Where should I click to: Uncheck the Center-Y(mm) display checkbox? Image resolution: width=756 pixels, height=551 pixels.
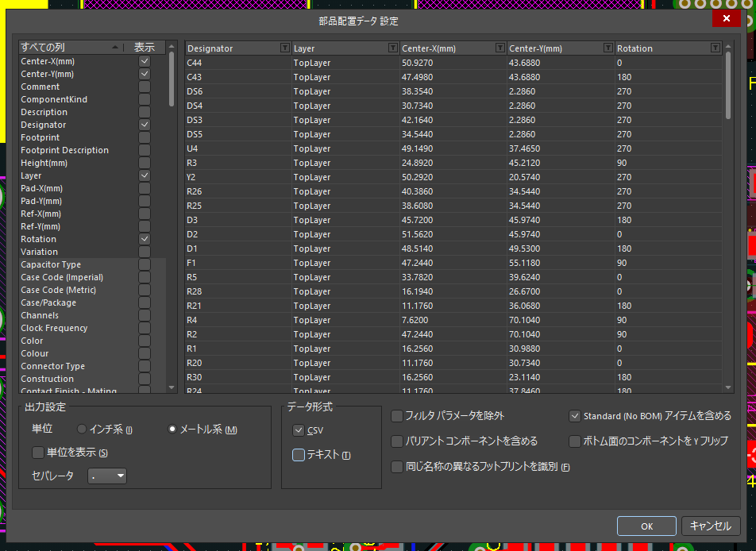click(x=145, y=74)
